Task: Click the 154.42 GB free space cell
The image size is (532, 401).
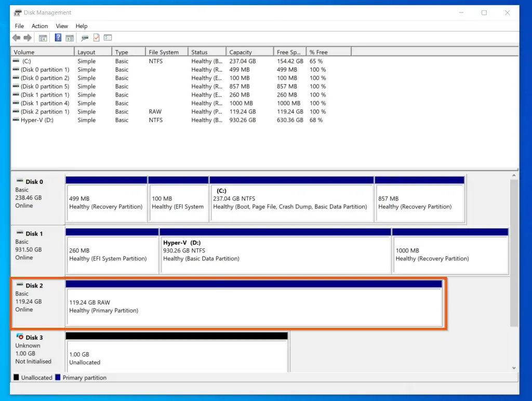Action: [290, 61]
